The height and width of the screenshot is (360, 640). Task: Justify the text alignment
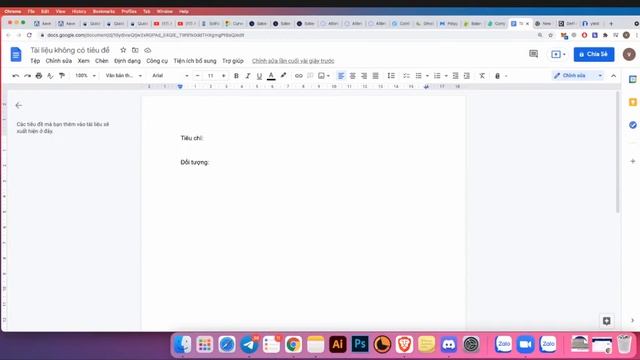pos(376,76)
